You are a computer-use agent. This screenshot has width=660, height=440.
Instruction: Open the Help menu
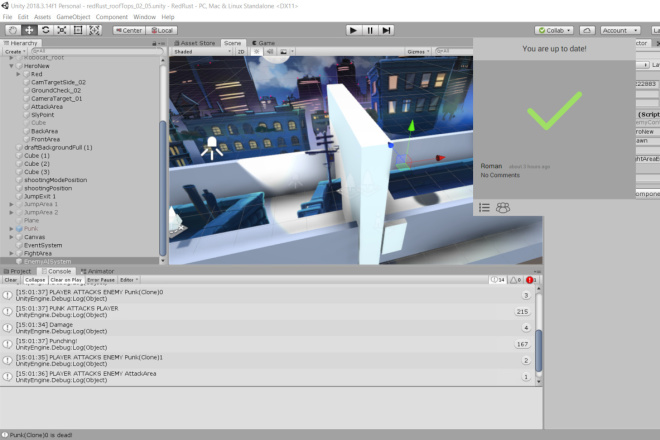(168, 17)
